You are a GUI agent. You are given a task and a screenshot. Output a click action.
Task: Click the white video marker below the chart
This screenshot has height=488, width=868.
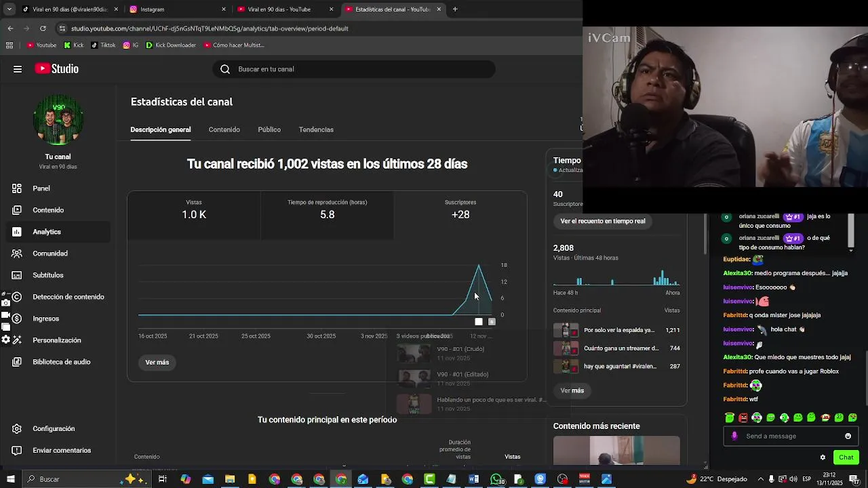(x=479, y=322)
